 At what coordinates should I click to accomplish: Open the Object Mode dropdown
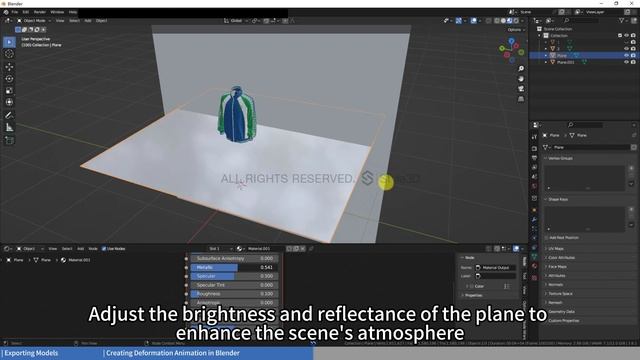coord(33,20)
